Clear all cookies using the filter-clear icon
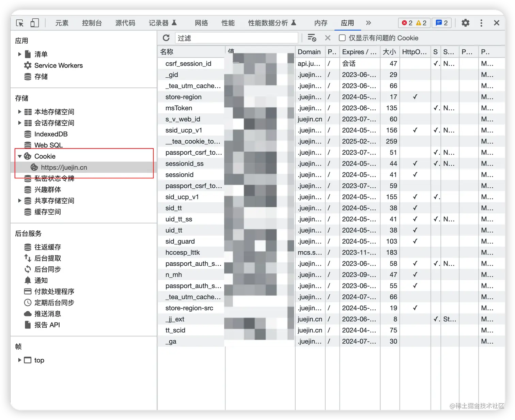Image resolution: width=515 pixels, height=420 pixels. [312, 38]
